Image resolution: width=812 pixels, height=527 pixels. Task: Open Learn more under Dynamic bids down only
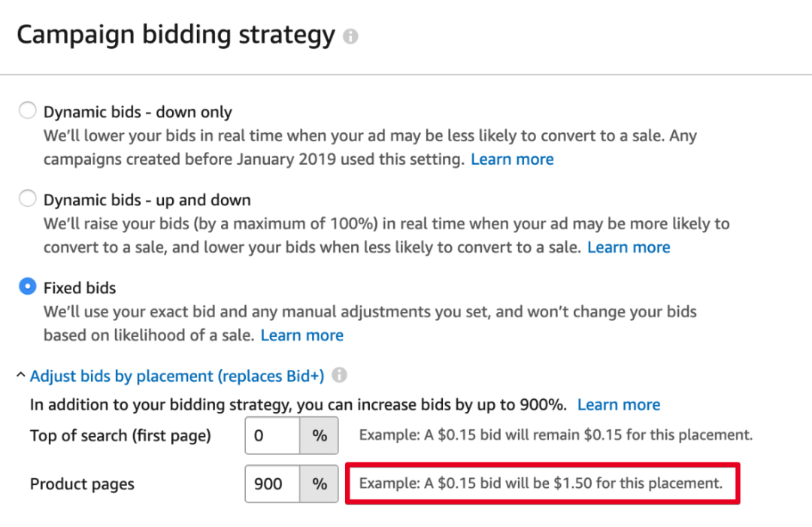click(x=512, y=159)
